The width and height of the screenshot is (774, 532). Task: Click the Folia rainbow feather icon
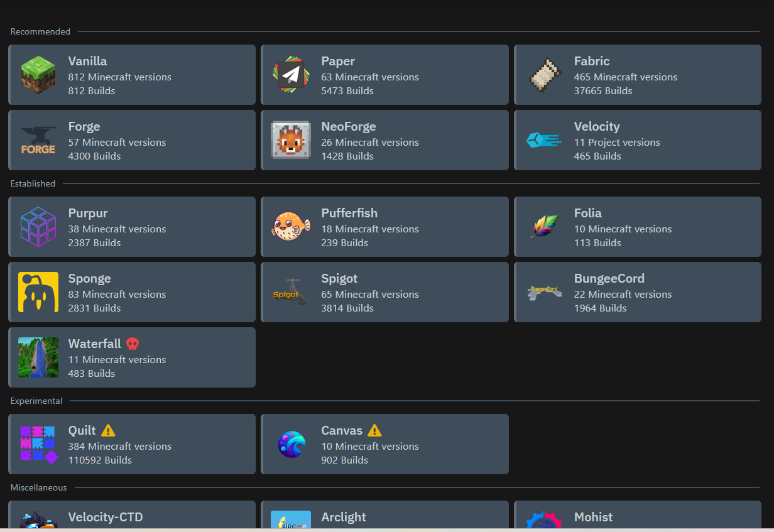click(544, 227)
